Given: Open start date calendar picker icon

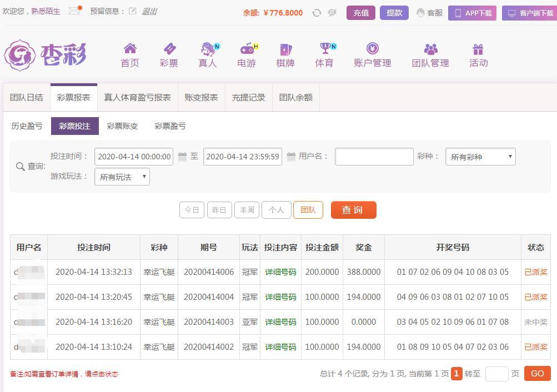Looking at the screenshot, I should (182, 157).
